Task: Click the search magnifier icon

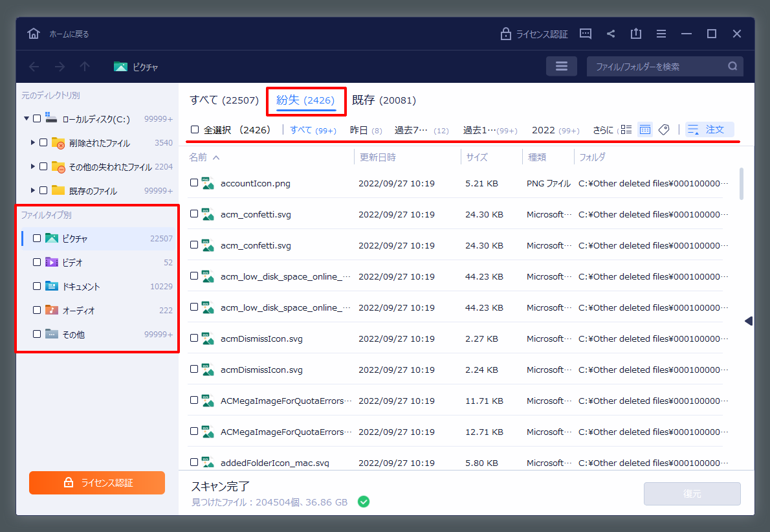Action: (732, 66)
